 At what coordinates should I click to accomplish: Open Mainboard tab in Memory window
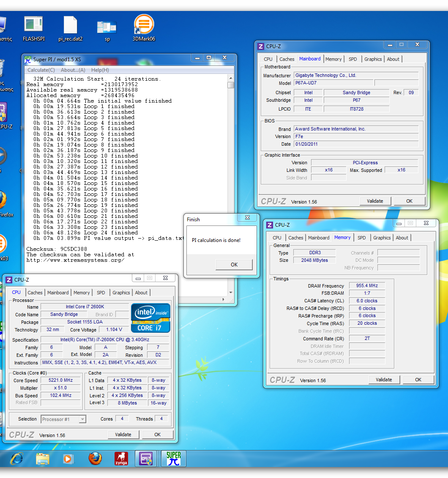coord(319,238)
